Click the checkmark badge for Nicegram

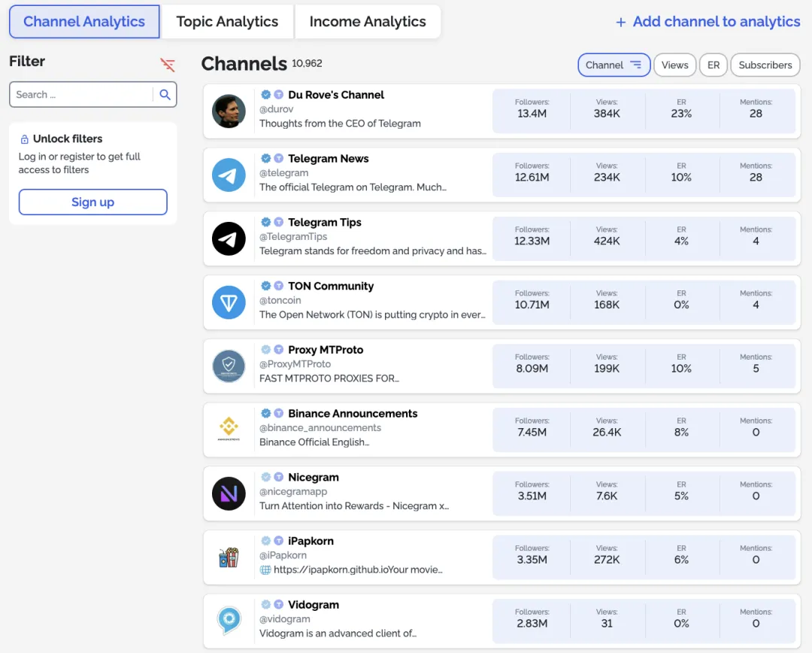tap(265, 477)
